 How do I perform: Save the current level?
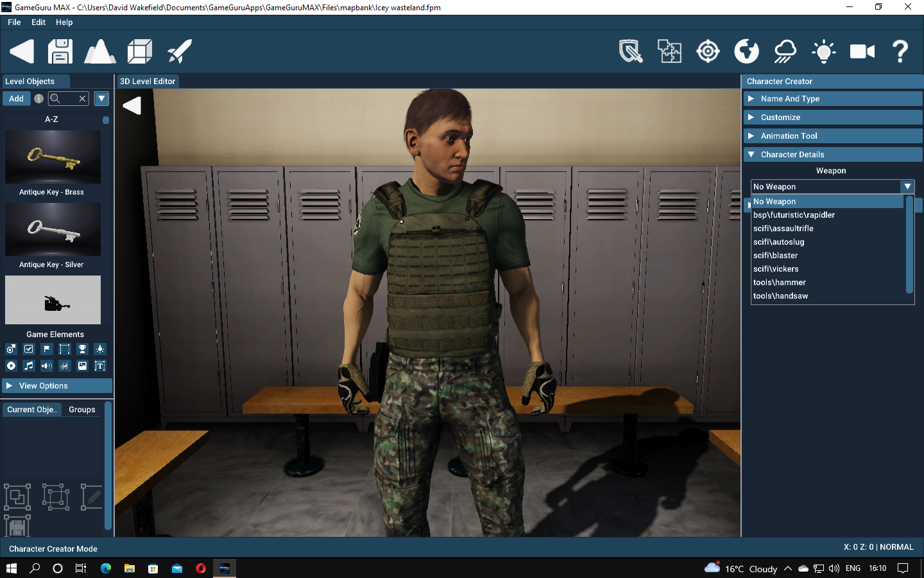pyautogui.click(x=60, y=51)
